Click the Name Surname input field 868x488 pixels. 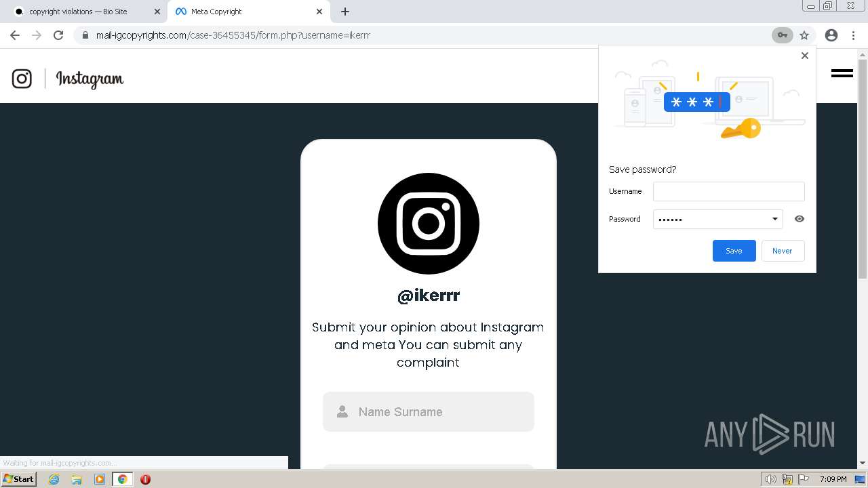tap(429, 411)
